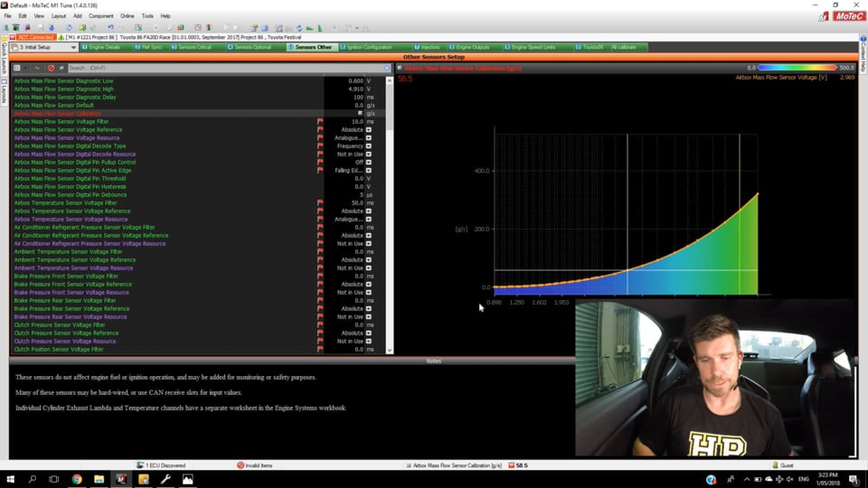This screenshot has width=868, height=488.
Task: Open the Component menu
Action: pos(100,16)
